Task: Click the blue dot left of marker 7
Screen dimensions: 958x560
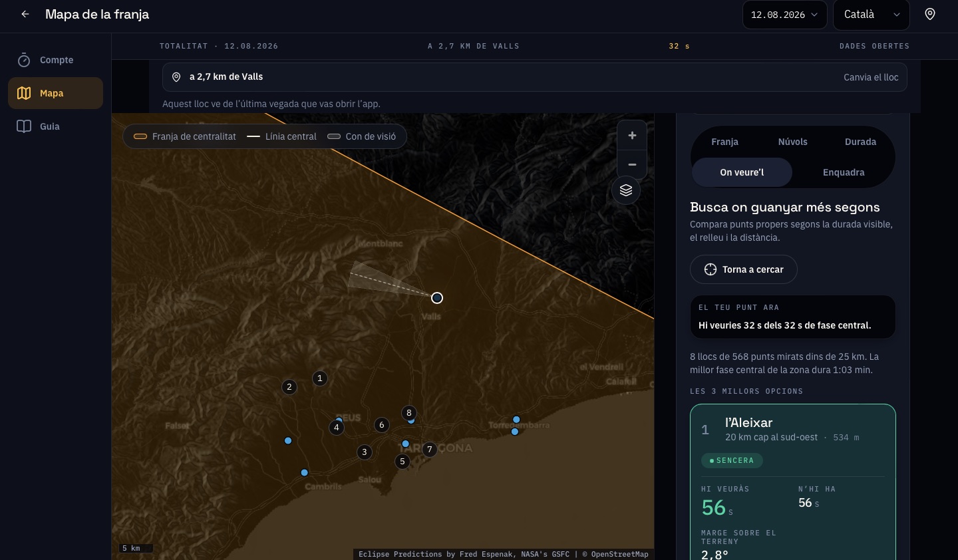Action: point(405,444)
